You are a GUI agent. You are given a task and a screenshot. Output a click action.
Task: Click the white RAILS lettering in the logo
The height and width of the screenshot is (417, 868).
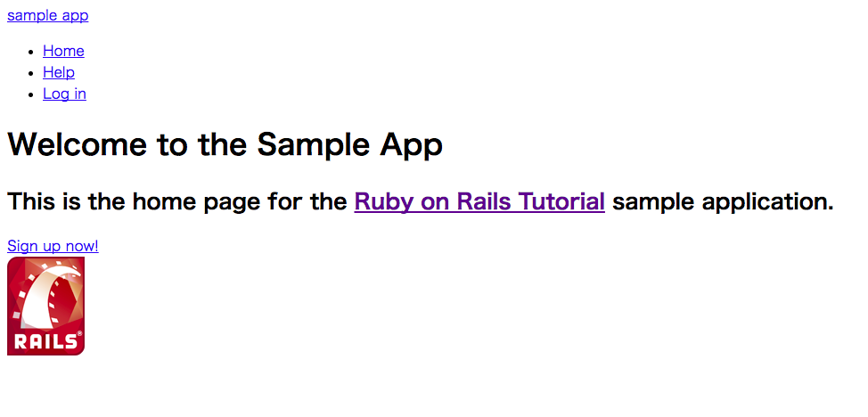tap(44, 342)
